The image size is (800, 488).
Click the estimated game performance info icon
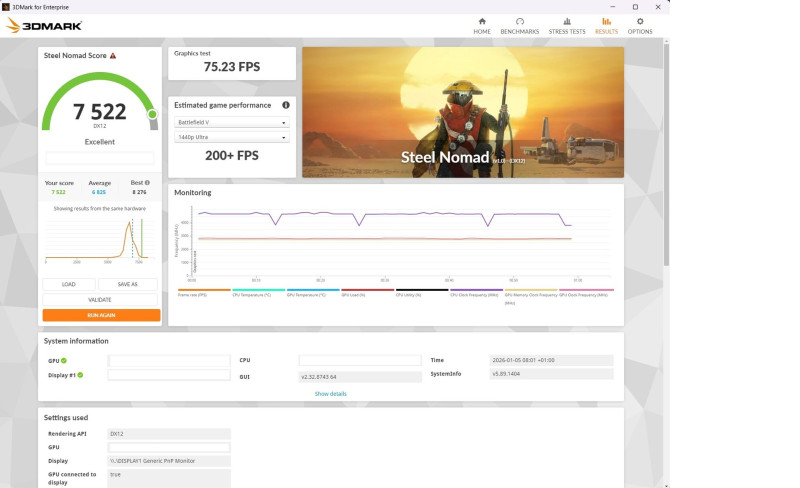pos(286,105)
